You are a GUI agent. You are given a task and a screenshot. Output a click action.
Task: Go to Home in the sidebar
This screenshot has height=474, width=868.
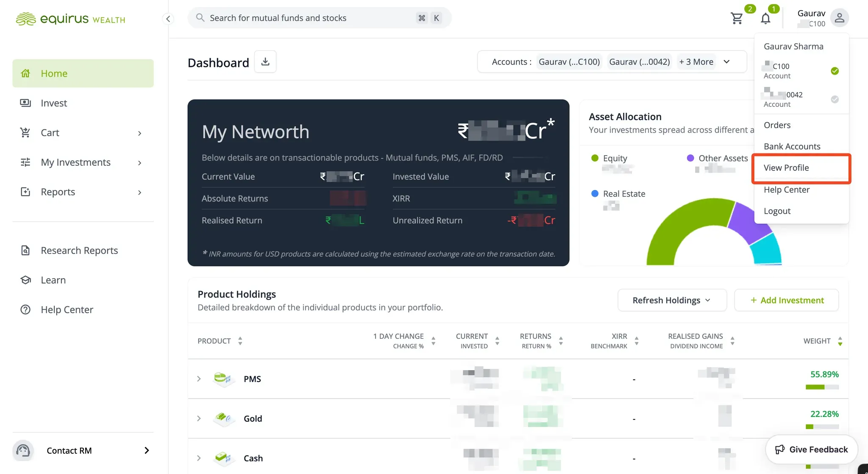(x=83, y=73)
